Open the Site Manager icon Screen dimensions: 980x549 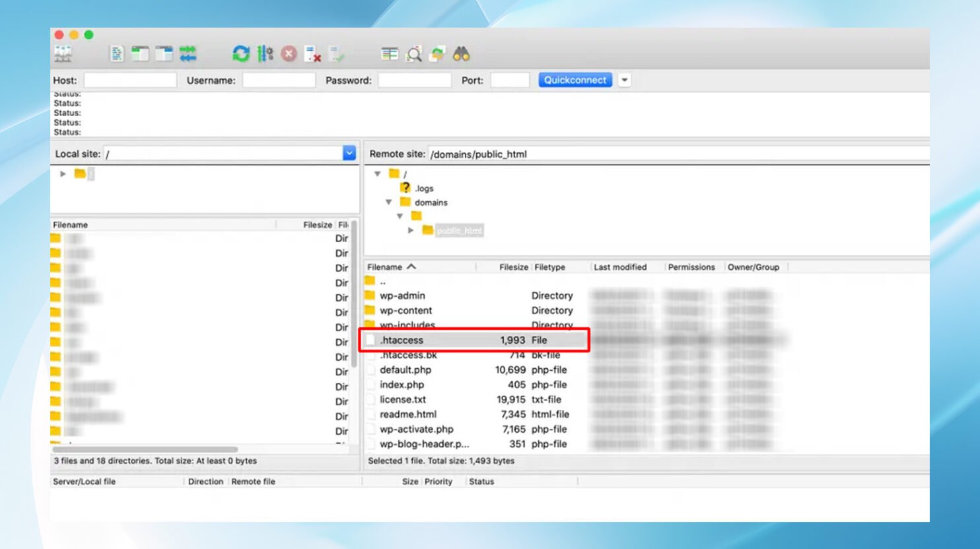click(x=63, y=54)
